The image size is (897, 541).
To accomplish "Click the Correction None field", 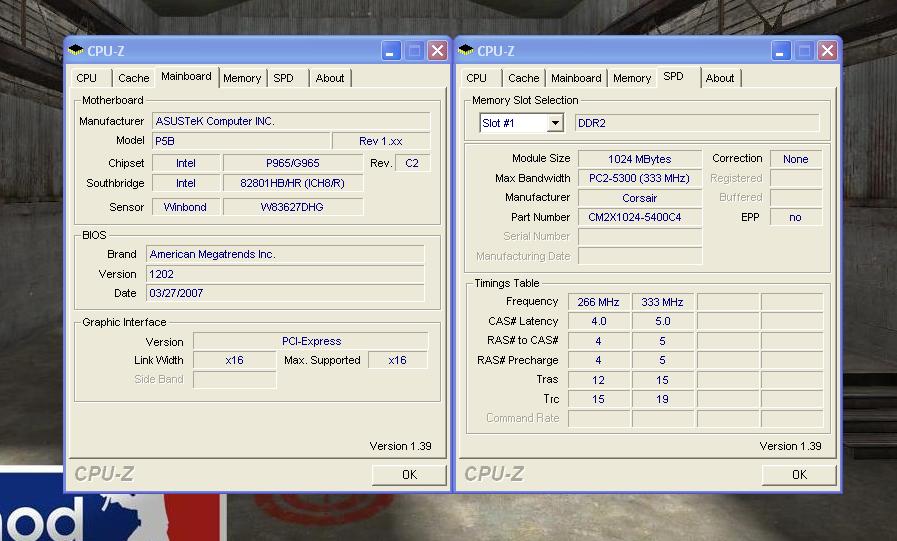I will [x=796, y=159].
